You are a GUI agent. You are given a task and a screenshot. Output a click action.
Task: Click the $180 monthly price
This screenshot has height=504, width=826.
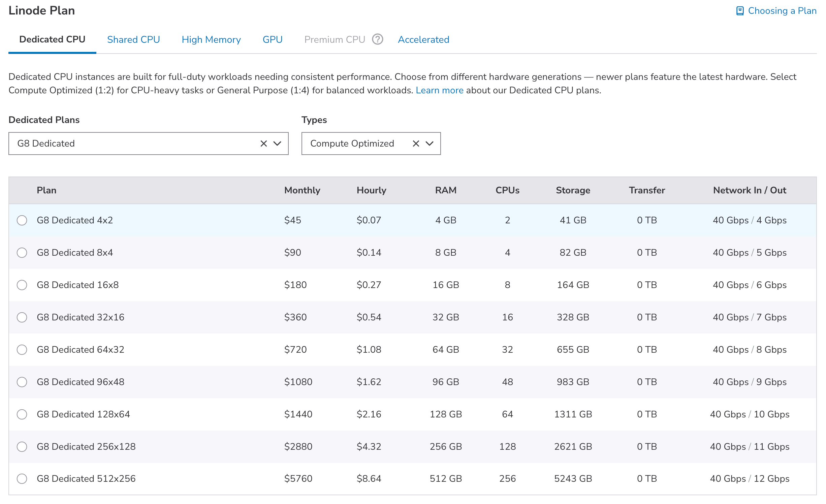pyautogui.click(x=295, y=285)
